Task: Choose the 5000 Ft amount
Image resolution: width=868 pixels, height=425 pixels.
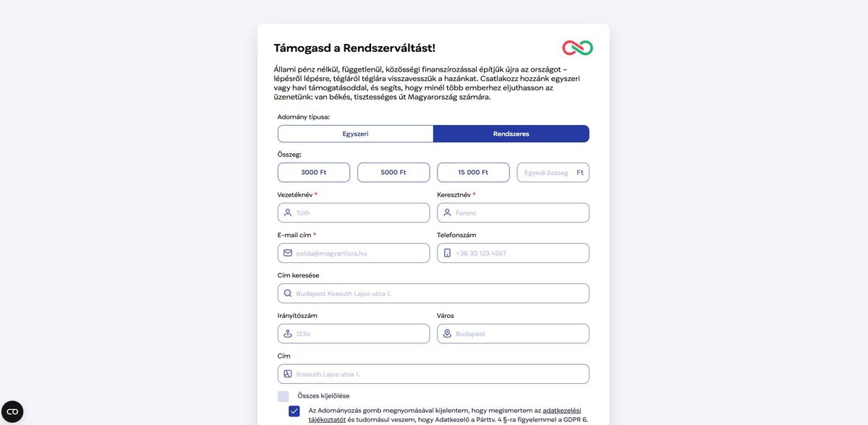Action: click(x=393, y=173)
